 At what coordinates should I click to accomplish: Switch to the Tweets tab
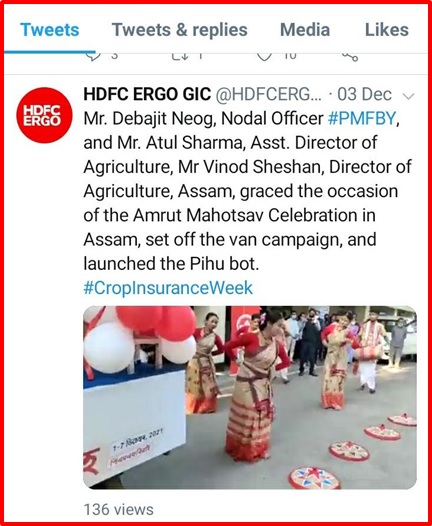point(50,30)
